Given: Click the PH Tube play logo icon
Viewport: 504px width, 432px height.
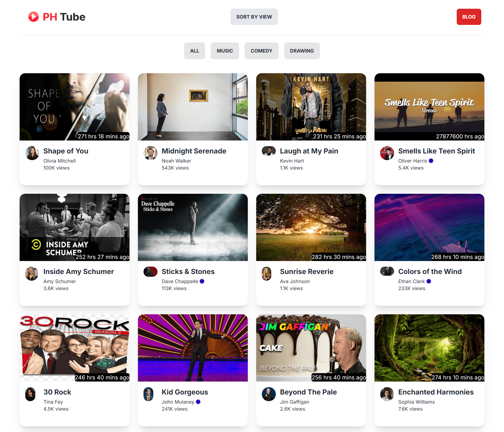Looking at the screenshot, I should tap(34, 17).
